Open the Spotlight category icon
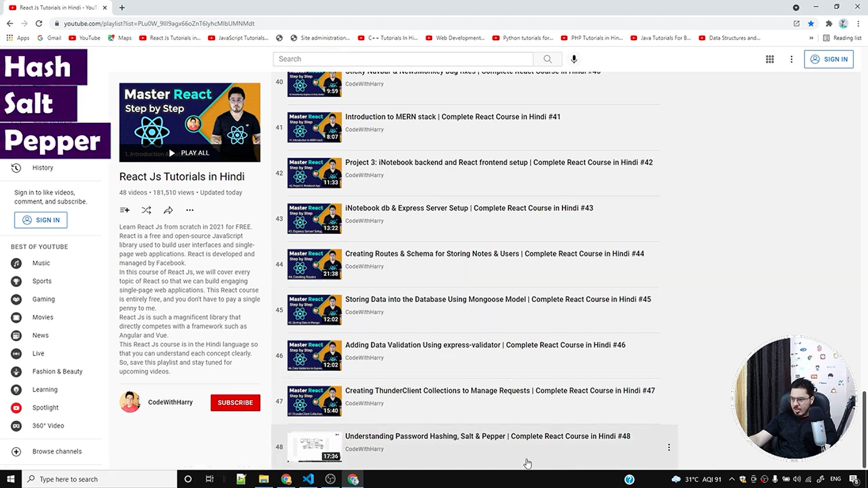Image resolution: width=868 pixels, height=488 pixels. tap(16, 408)
